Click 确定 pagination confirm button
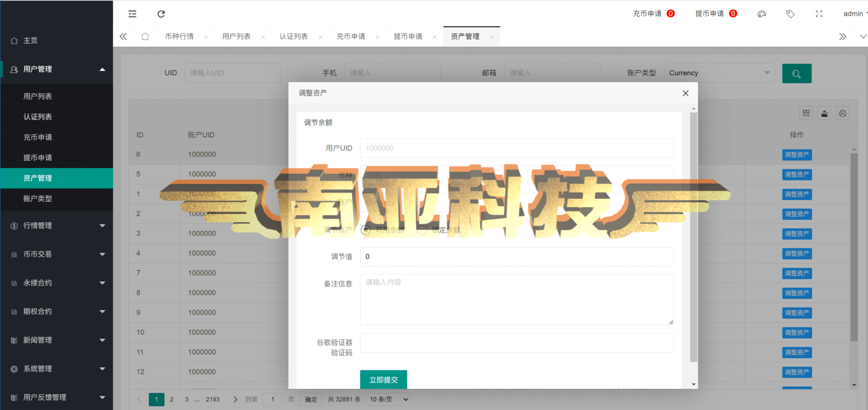The image size is (868, 410). (311, 400)
